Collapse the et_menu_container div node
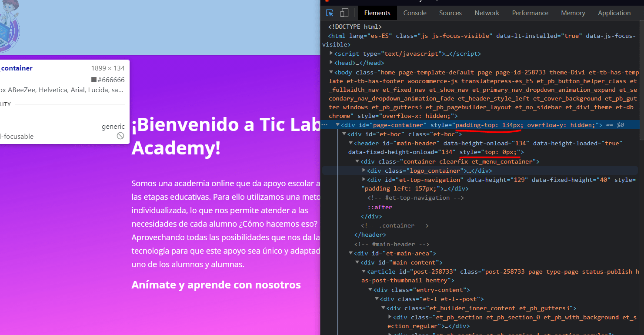 [x=357, y=161]
